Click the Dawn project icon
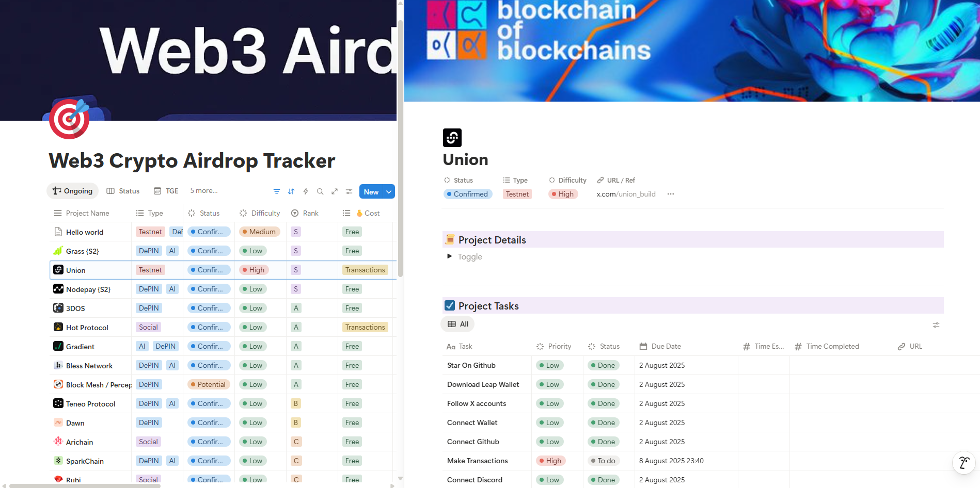 tap(58, 422)
